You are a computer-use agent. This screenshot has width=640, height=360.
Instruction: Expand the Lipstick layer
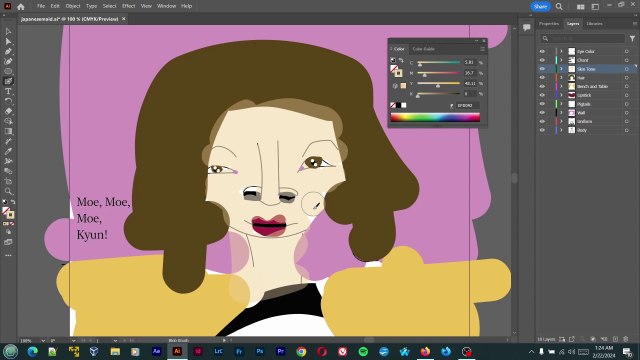[x=561, y=95]
